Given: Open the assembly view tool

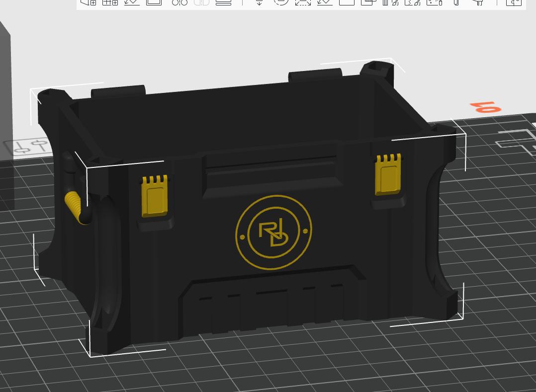Looking at the screenshot, I should [513, 3].
